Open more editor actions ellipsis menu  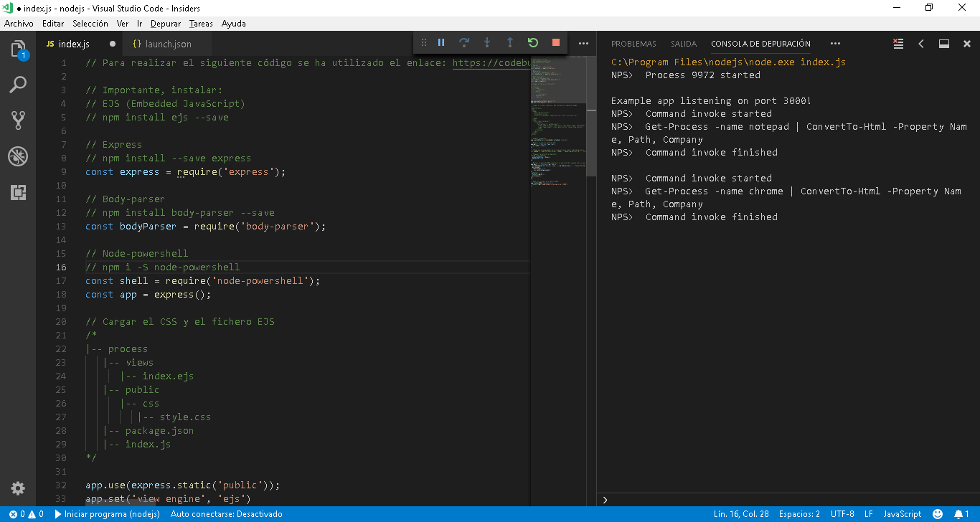(583, 44)
